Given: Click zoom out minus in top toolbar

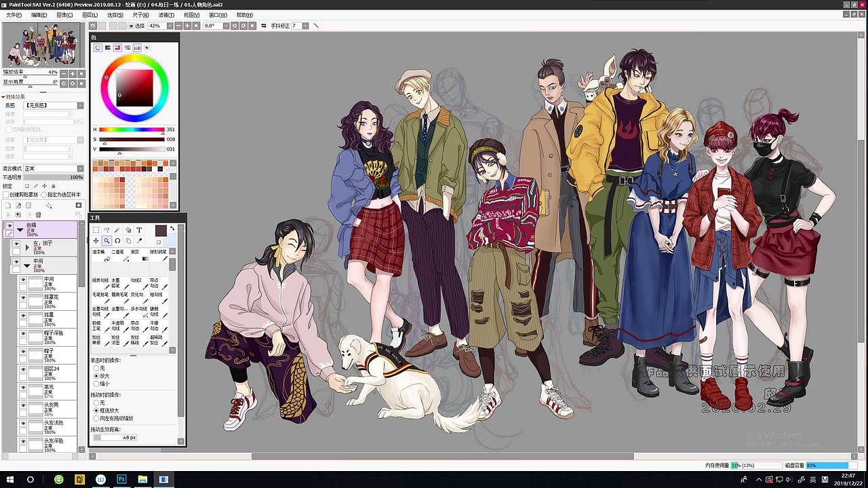Looking at the screenshot, I should 178,26.
